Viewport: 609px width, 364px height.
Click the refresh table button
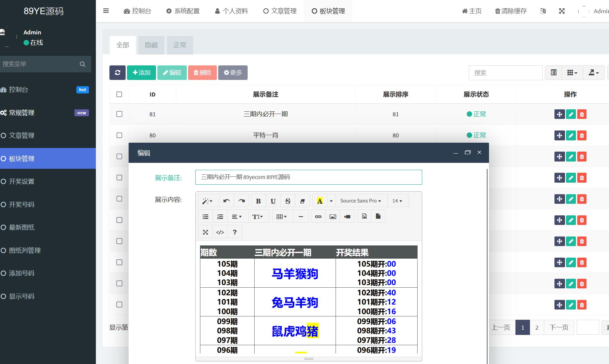click(x=117, y=73)
